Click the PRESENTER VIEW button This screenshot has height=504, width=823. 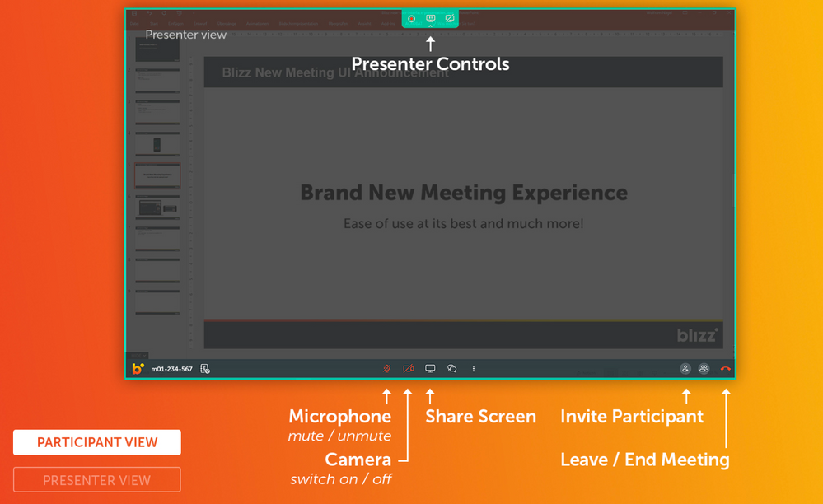[97, 480]
